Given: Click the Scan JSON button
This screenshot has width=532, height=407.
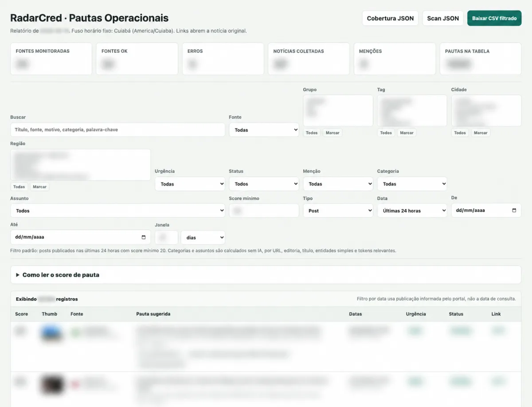Looking at the screenshot, I should click(x=443, y=18).
